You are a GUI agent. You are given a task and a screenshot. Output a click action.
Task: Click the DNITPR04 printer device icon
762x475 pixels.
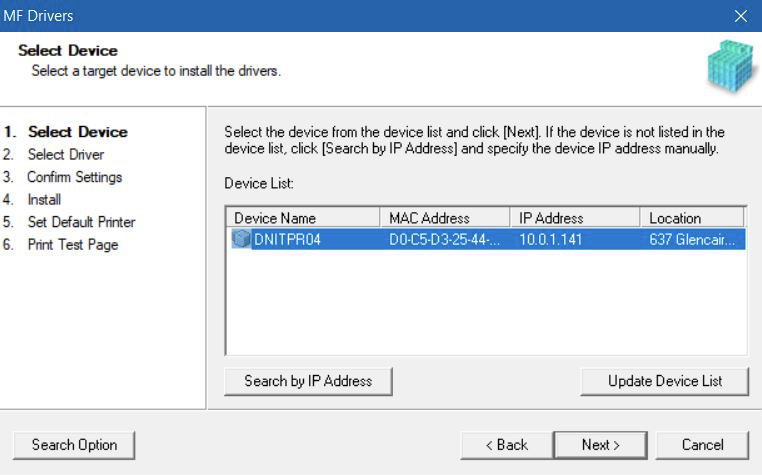click(241, 239)
